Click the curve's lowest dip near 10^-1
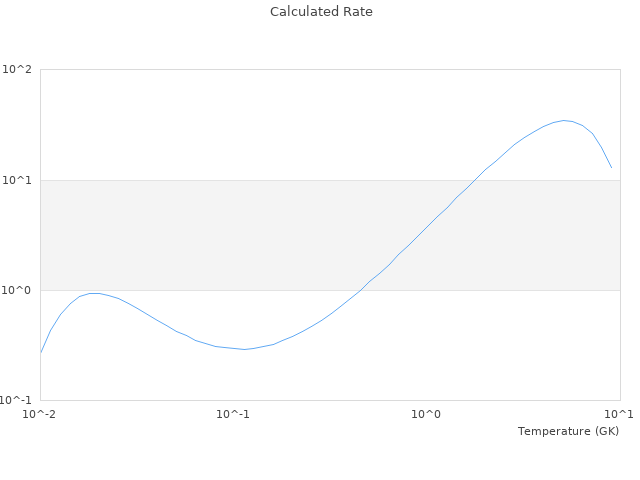The image size is (640, 480). point(243,349)
